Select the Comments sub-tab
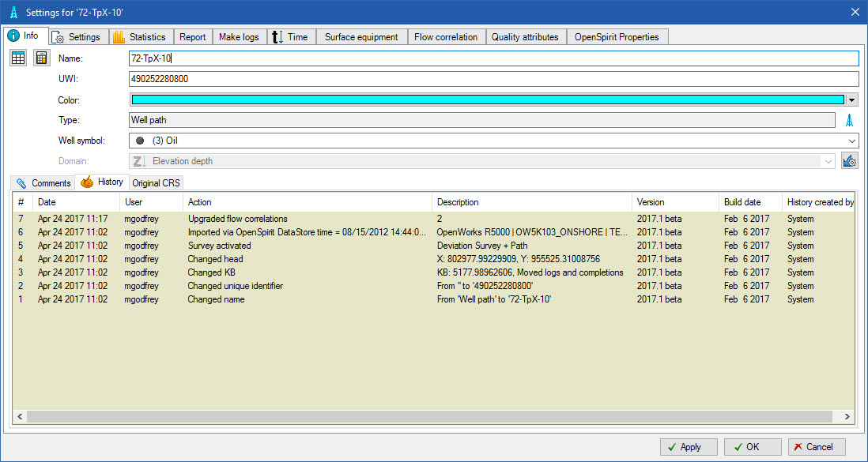Viewport: 868px width, 462px height. click(x=44, y=183)
